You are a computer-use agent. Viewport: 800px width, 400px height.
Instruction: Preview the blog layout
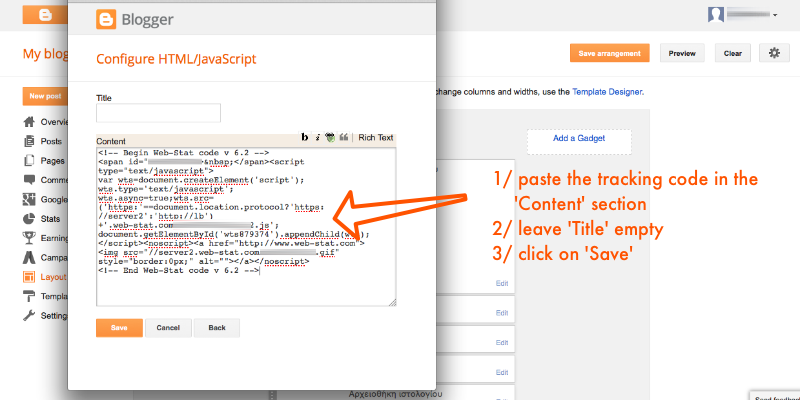[x=682, y=53]
